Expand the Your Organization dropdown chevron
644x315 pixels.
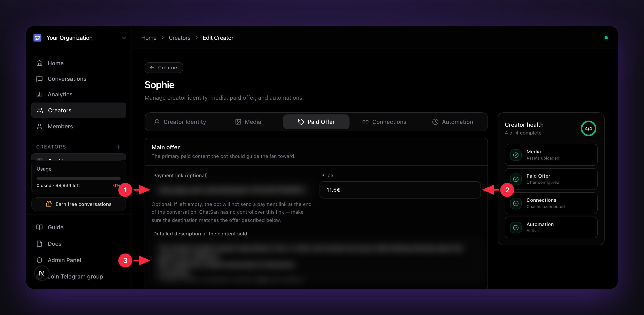[124, 38]
